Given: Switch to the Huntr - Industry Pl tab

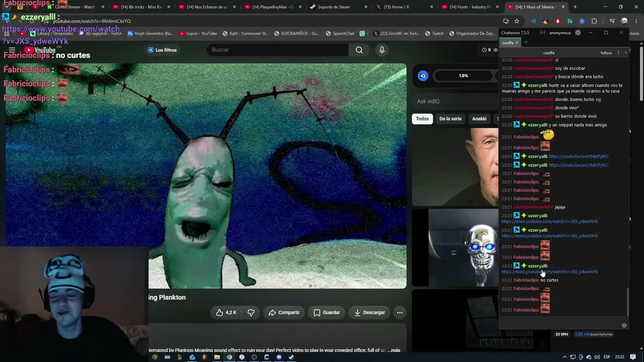Looking at the screenshot, I should 470,7.
